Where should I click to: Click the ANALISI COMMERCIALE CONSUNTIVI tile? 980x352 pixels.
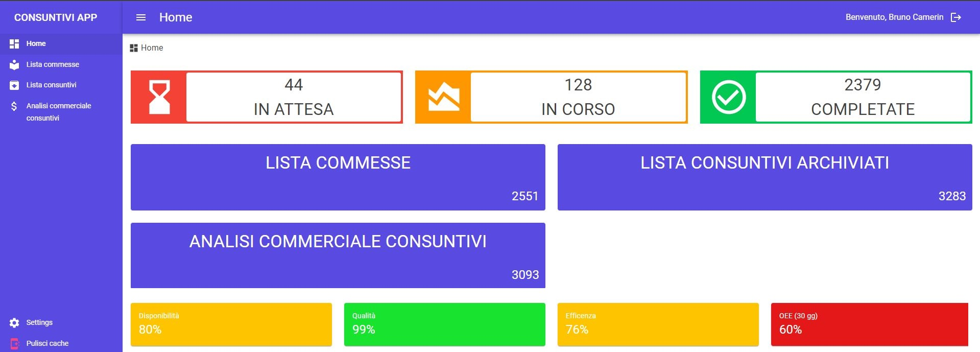(338, 255)
